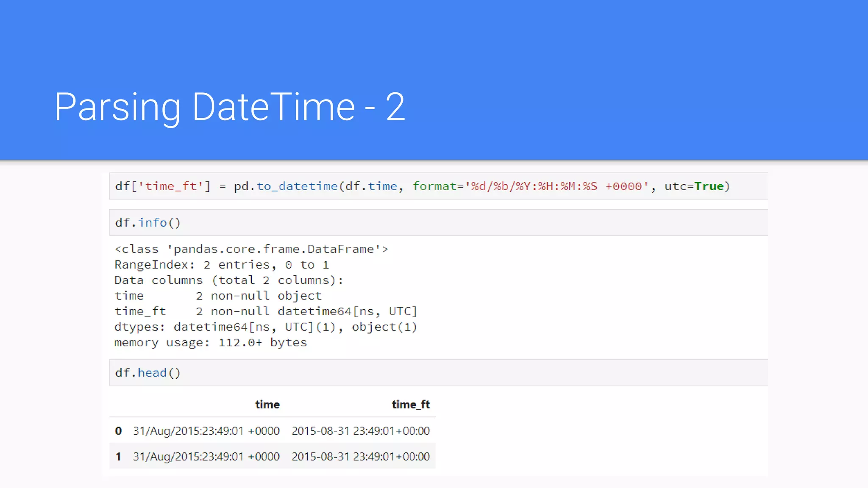Click the time cell in row 0

(206, 431)
